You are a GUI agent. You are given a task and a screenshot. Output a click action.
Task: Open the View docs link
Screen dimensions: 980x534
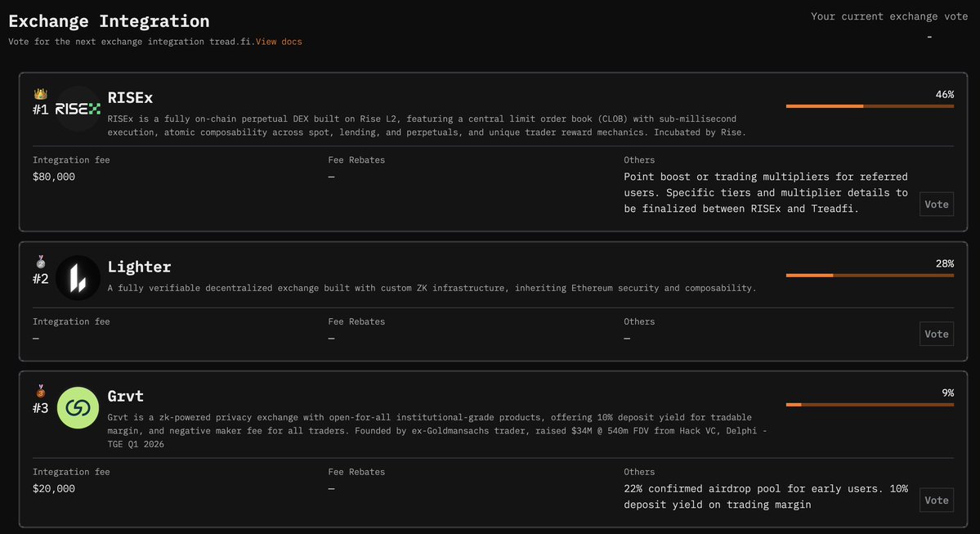click(x=279, y=42)
